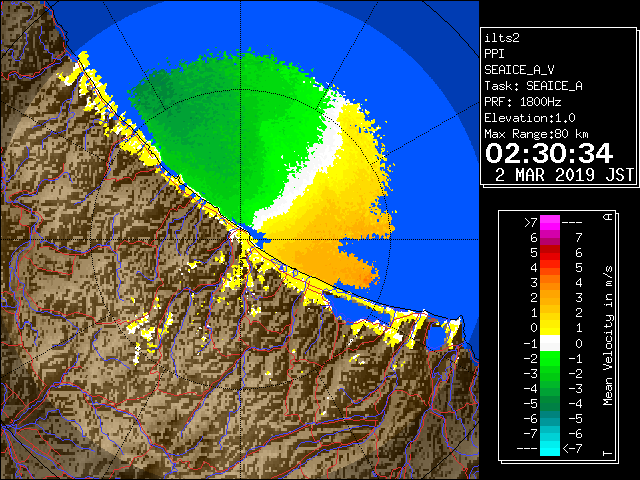The image size is (640, 480).
Task: Click the letter A atop the legend
Action: coord(608,217)
